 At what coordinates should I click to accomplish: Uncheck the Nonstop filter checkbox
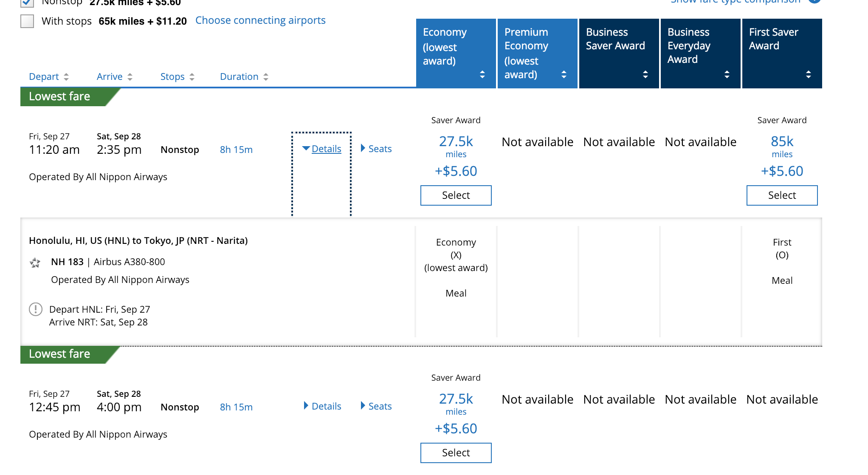27,3
